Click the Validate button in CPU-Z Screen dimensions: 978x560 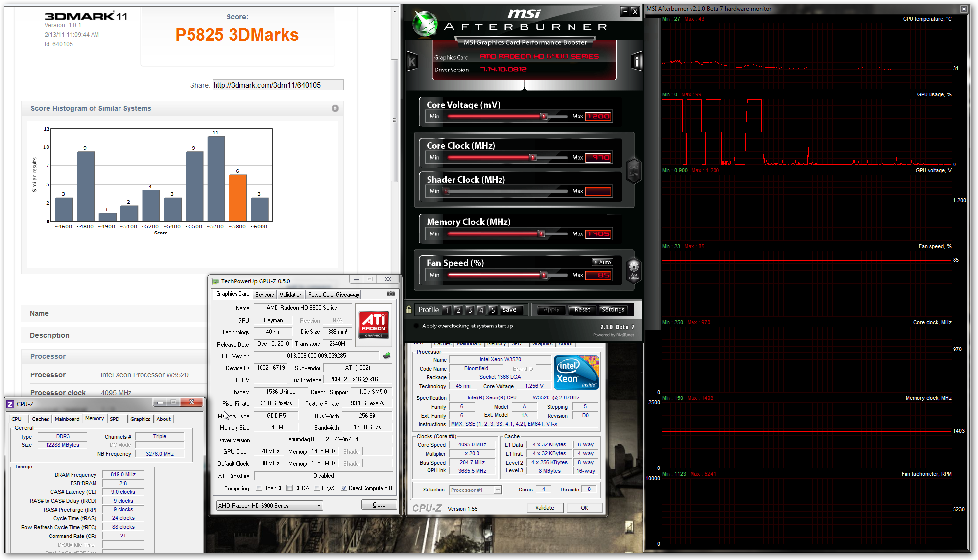point(545,508)
